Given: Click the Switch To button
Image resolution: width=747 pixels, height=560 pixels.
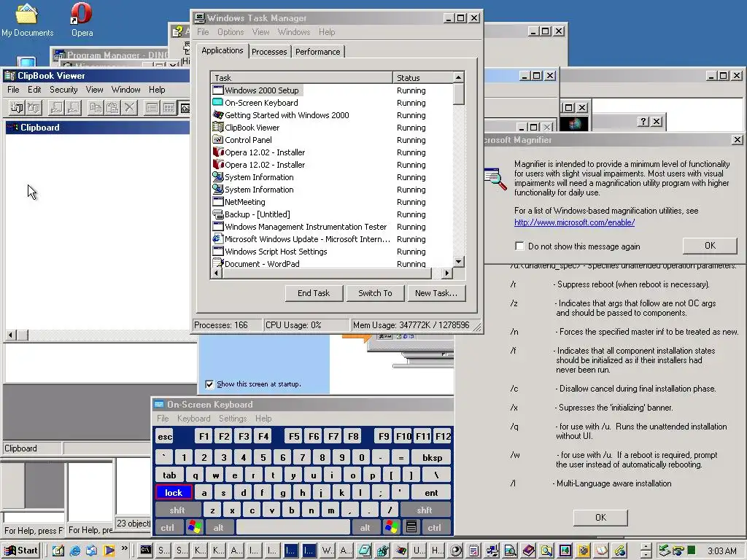Looking at the screenshot, I should pyautogui.click(x=375, y=293).
